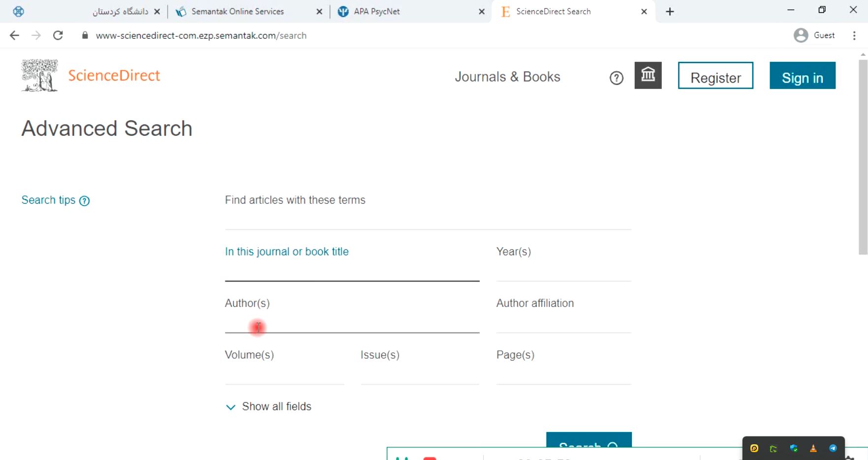Click the APA PsycNet tab favicon
Screen dimensions: 868x460
pyautogui.click(x=343, y=11)
